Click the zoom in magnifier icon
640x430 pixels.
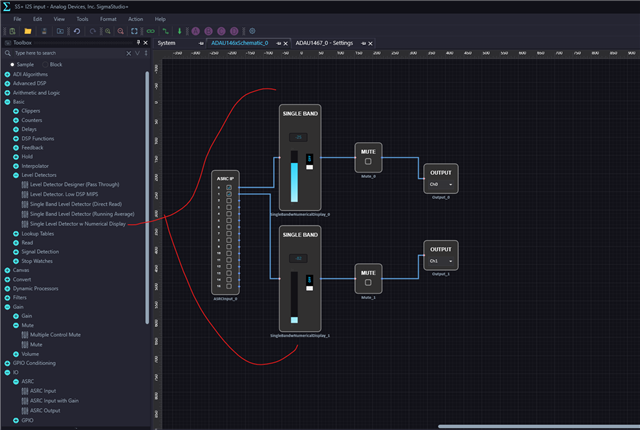click(x=108, y=31)
